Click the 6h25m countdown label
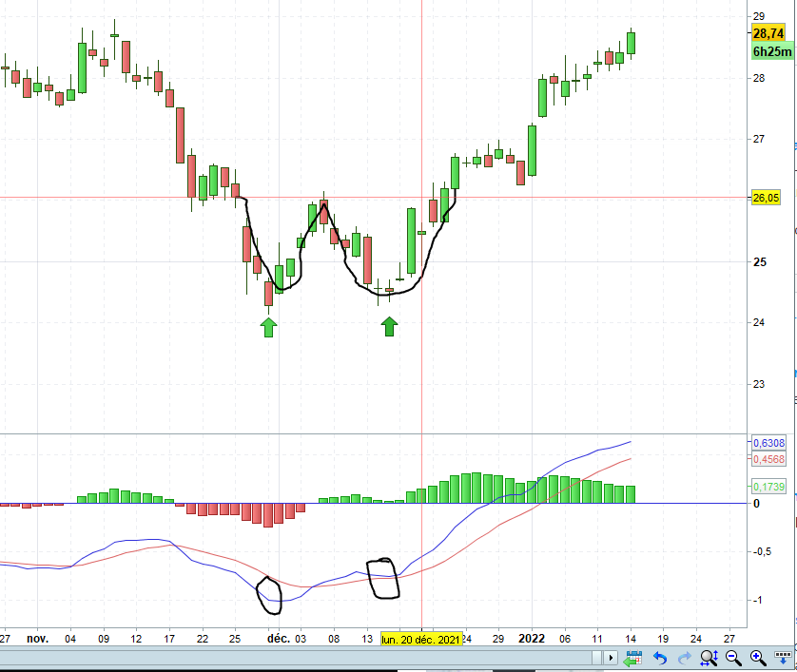This screenshot has height=672, width=797. coord(772,51)
